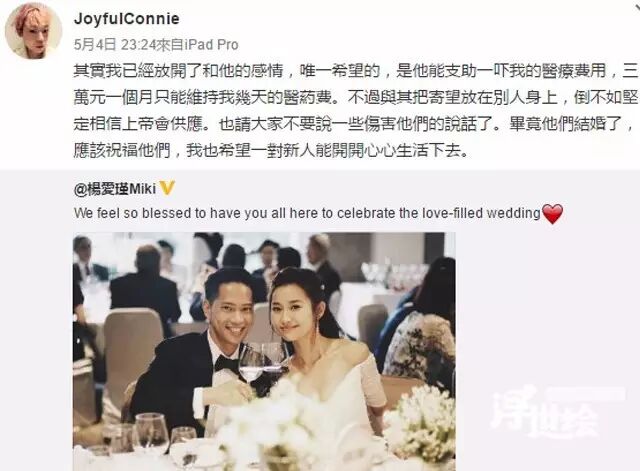Click the third line starting 定相信上帝會供應

pos(353,124)
